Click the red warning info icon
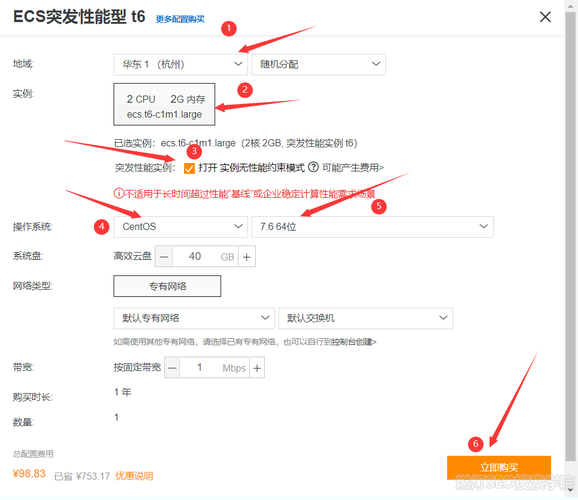 tap(118, 193)
